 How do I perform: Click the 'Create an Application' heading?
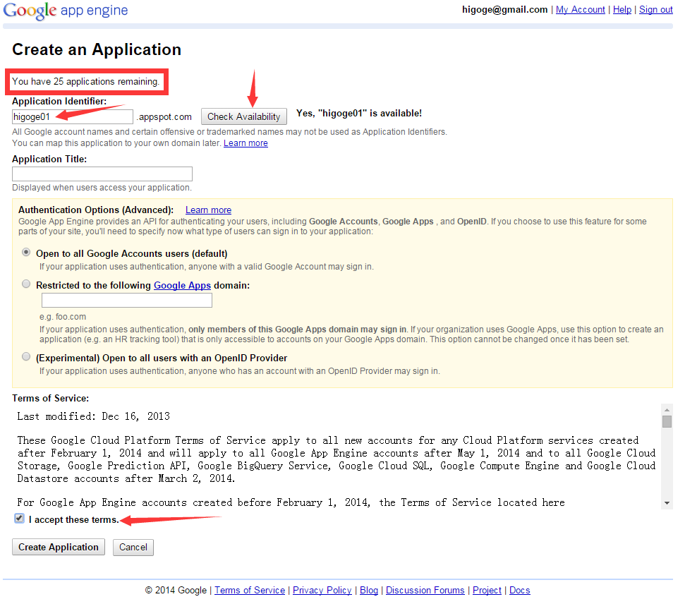[x=97, y=49]
